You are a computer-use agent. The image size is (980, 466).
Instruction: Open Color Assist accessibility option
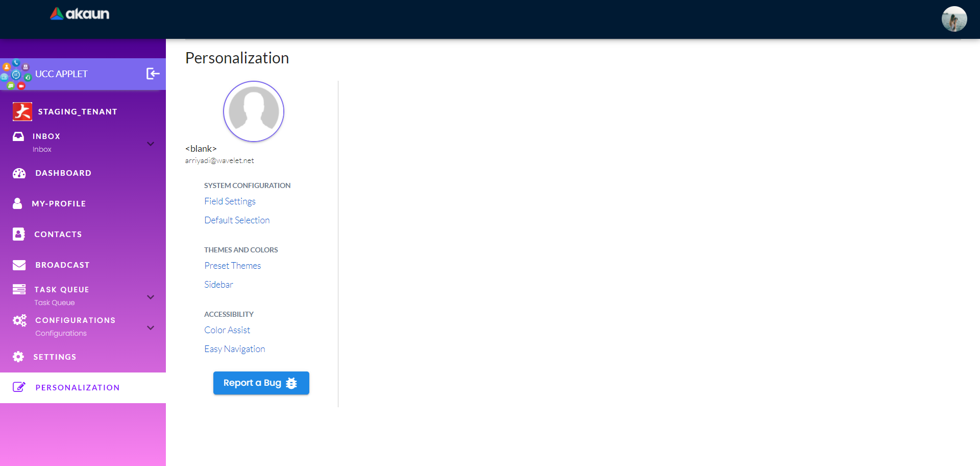pyautogui.click(x=227, y=330)
